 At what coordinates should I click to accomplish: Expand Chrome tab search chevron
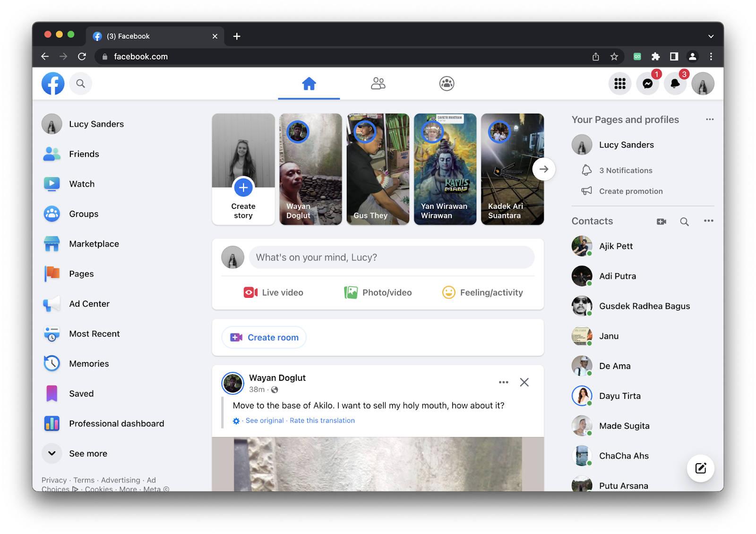[711, 36]
